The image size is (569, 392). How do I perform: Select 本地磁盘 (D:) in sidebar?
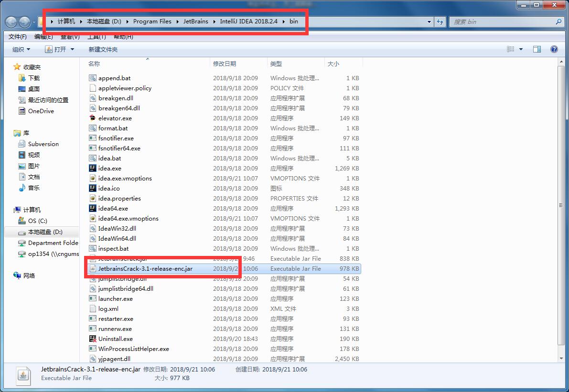[45, 232]
